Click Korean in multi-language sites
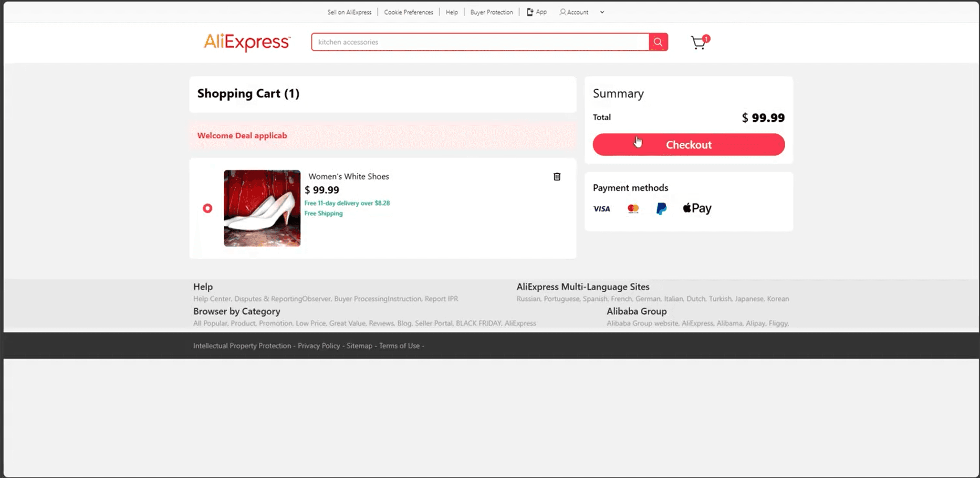 (778, 299)
